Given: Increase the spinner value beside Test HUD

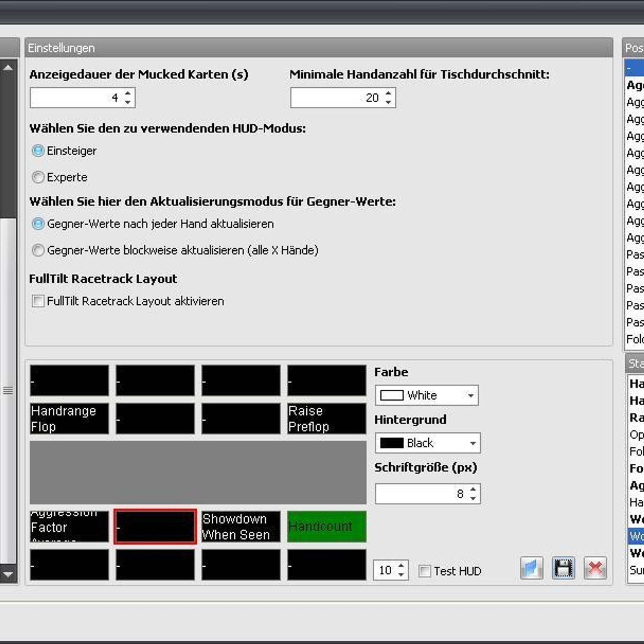Looking at the screenshot, I should click(x=401, y=566).
